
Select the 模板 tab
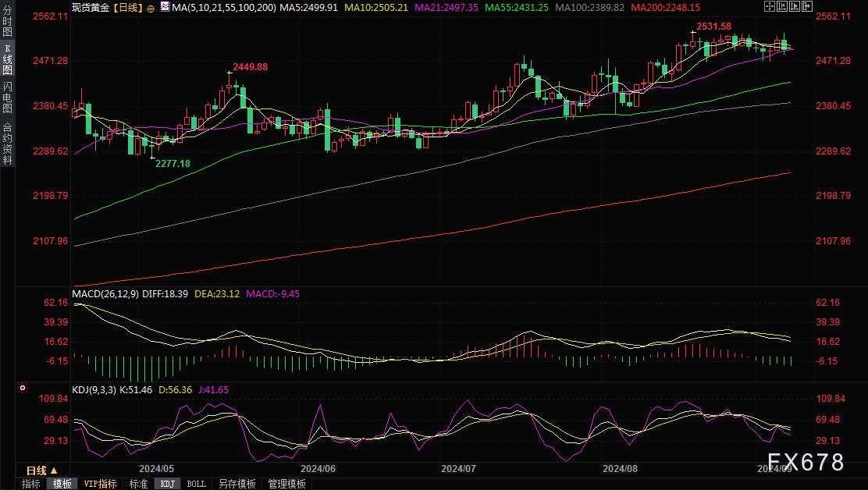pos(62,484)
